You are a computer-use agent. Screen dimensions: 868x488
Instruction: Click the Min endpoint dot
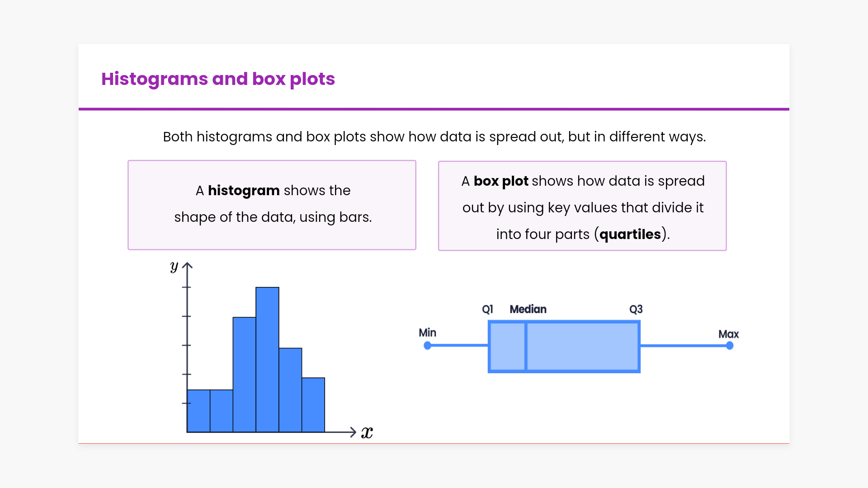coord(428,346)
